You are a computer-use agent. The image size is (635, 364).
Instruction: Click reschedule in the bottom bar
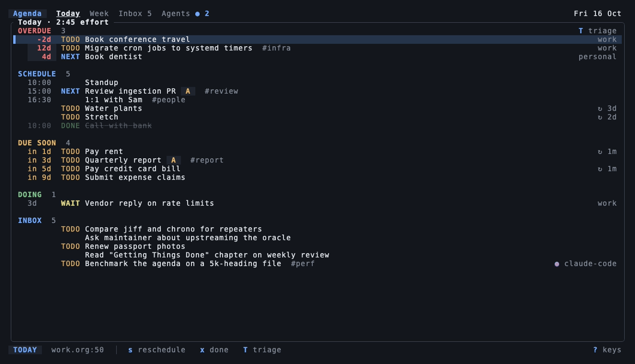click(157, 350)
